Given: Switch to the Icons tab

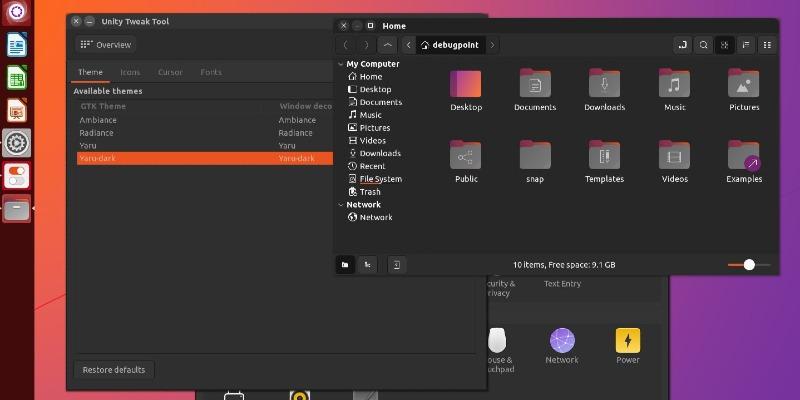Looking at the screenshot, I should coord(130,72).
